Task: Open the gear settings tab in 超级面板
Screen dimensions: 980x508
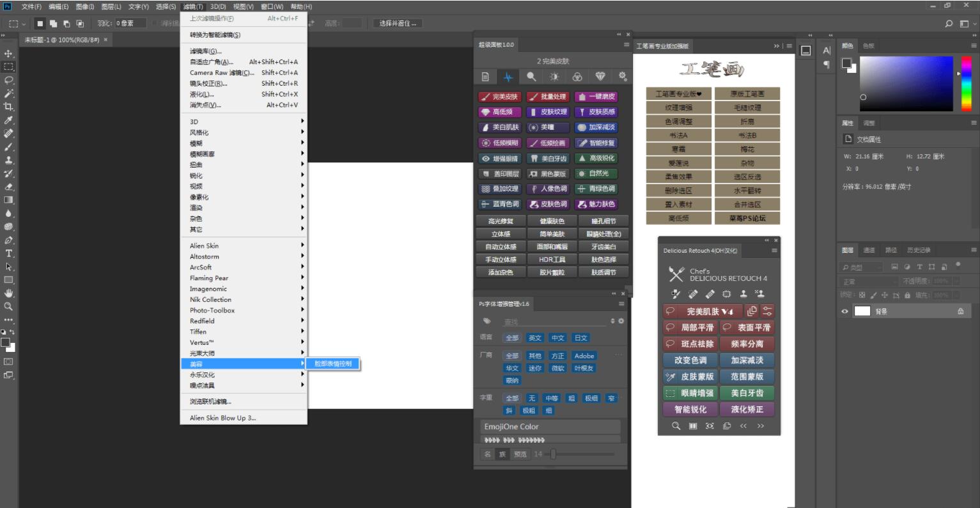Action: point(623,77)
